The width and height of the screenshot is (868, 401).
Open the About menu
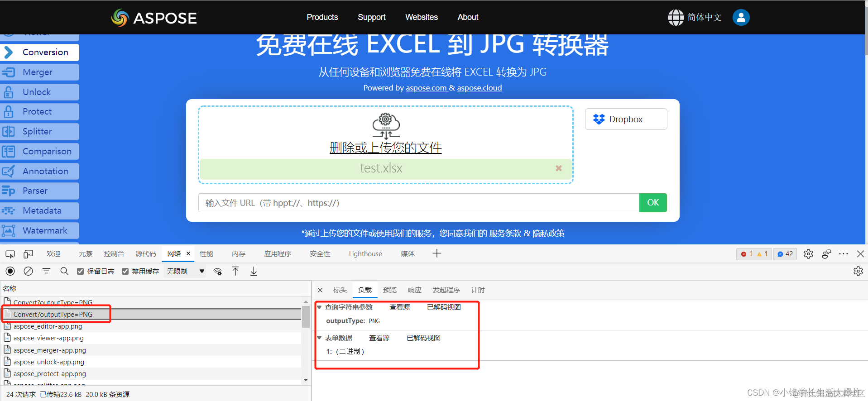[468, 17]
